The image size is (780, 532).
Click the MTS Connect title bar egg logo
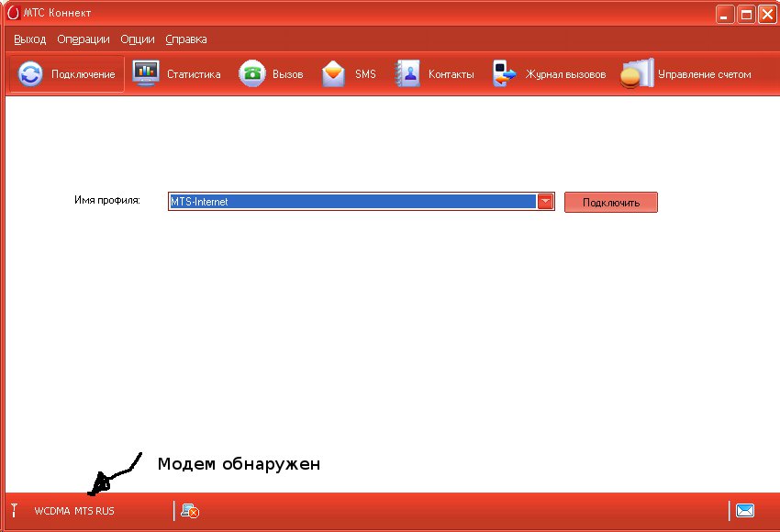[x=12, y=13]
